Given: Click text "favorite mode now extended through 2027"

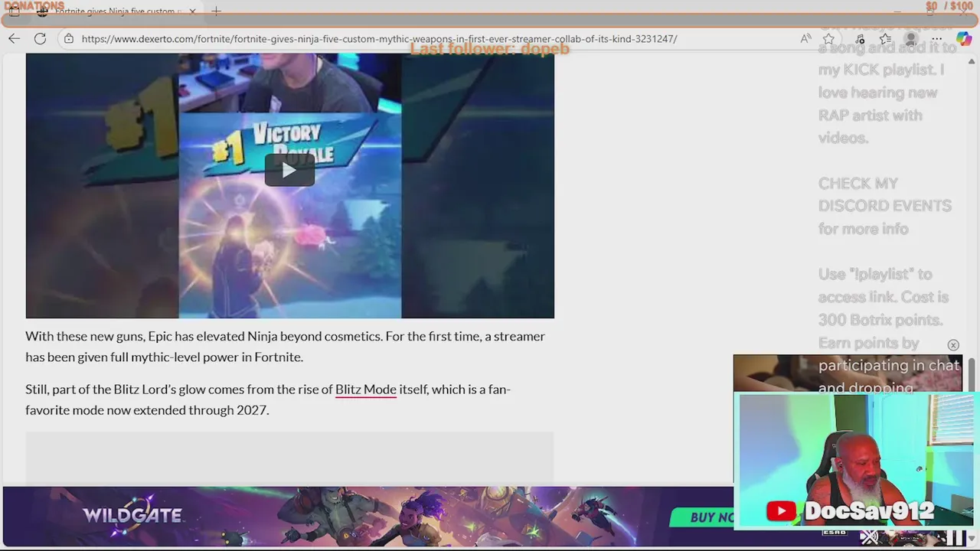Looking at the screenshot, I should 147,410.
